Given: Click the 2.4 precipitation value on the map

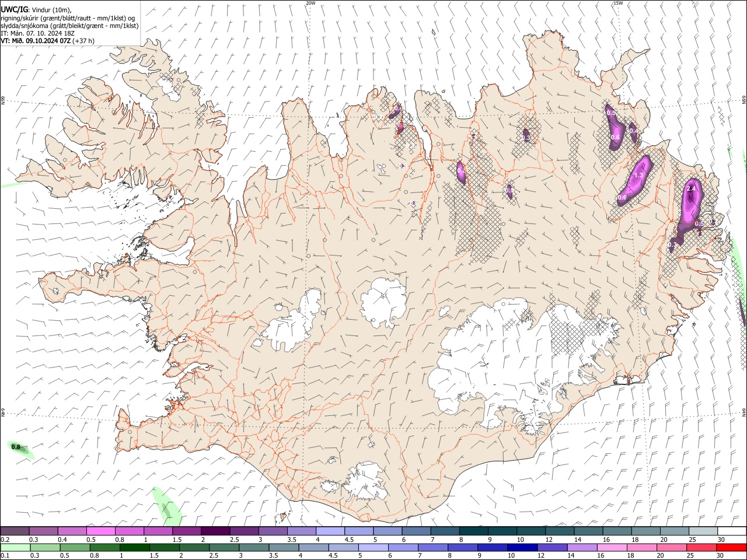Looking at the screenshot, I should point(692,189).
